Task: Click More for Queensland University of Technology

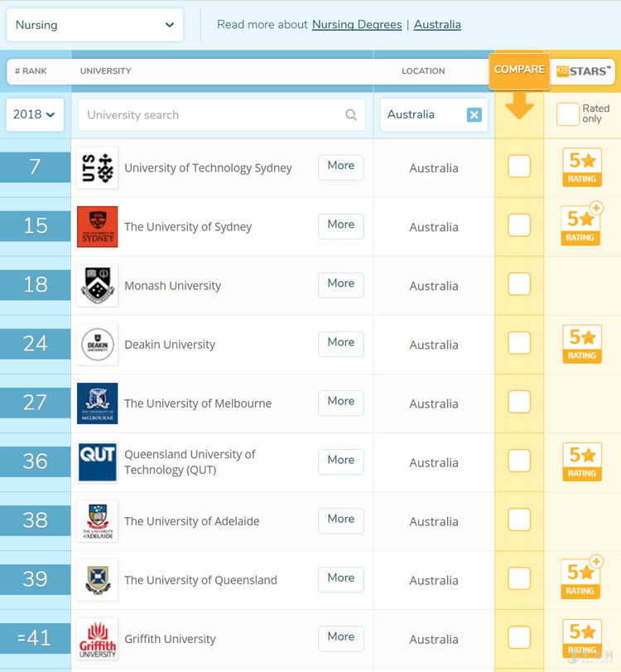Action: (341, 462)
